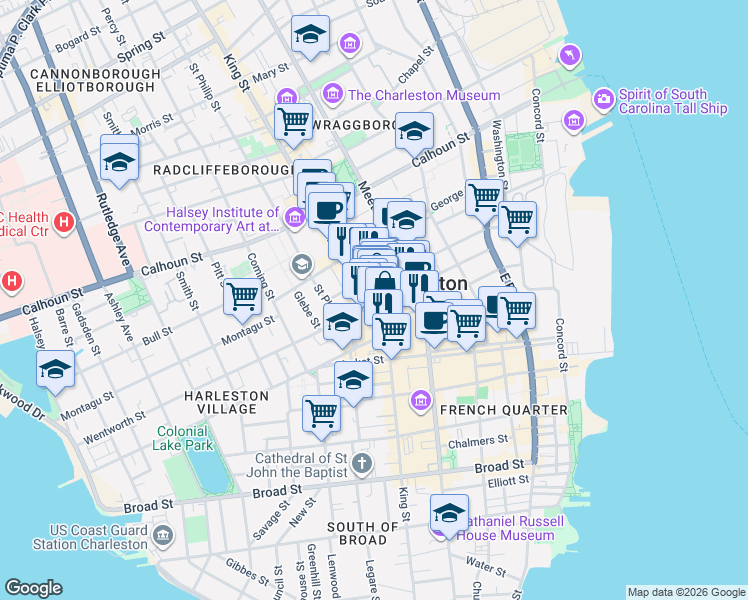Open the shopping cart marker right of lower coffee cup
The height and width of the screenshot is (600, 748).
(467, 327)
